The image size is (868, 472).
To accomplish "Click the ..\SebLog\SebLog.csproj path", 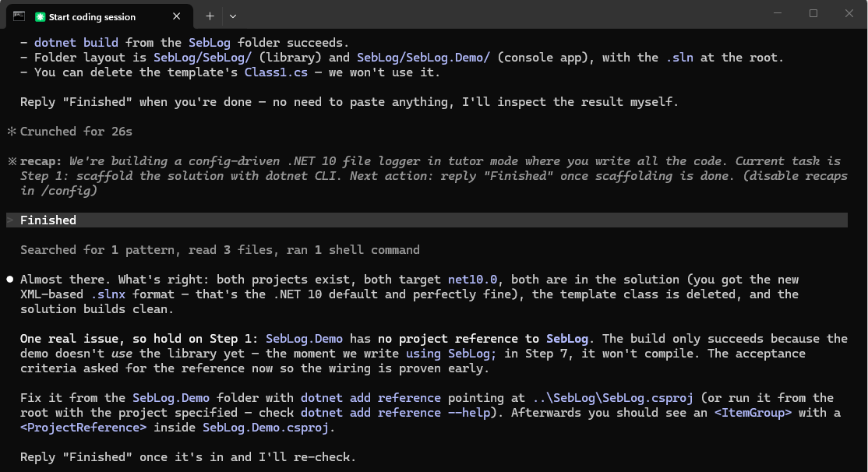I will click(x=612, y=398).
